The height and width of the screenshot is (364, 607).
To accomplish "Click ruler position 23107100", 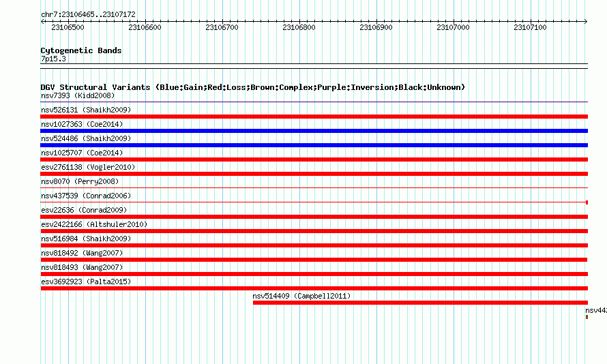I will [x=530, y=27].
